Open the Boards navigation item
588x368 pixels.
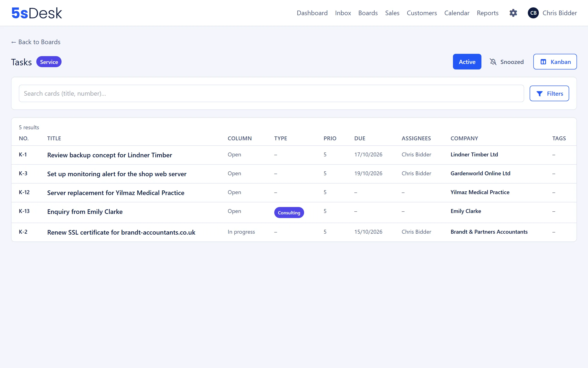(x=368, y=13)
